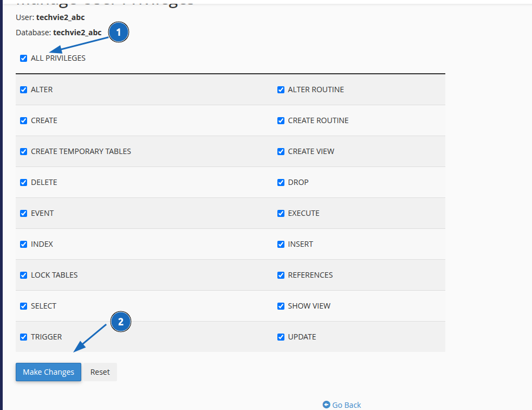Toggle the REFERENCES privilege checkbox
This screenshot has width=532, height=410.
tap(281, 276)
